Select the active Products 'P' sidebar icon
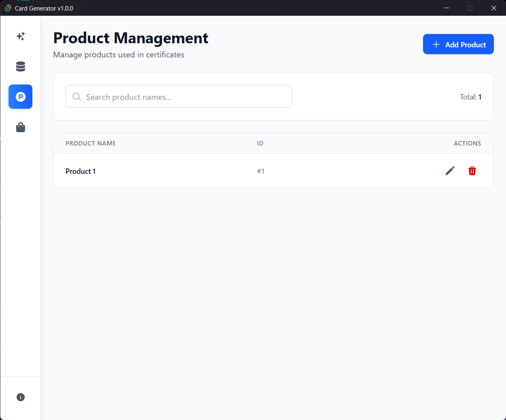Viewport: 506px width, 420px height. tap(21, 97)
